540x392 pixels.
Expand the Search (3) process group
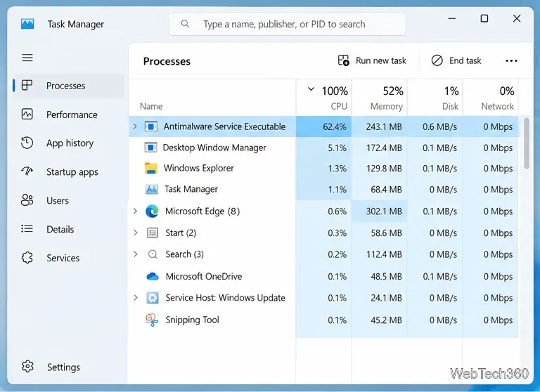click(136, 254)
